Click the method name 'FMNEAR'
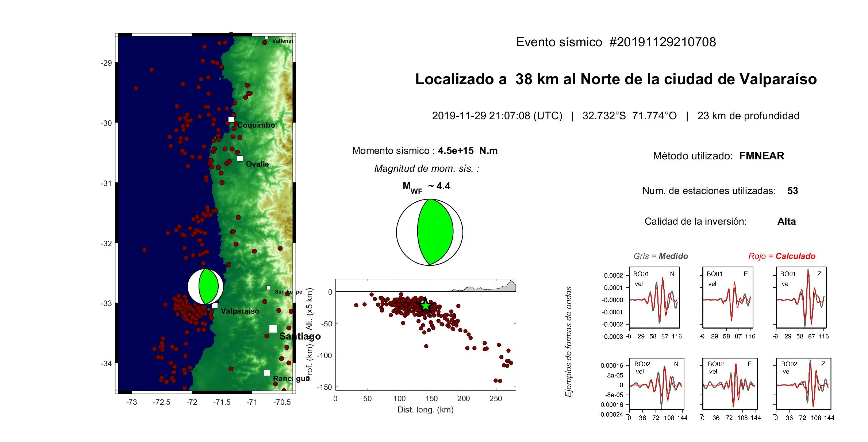 761,156
